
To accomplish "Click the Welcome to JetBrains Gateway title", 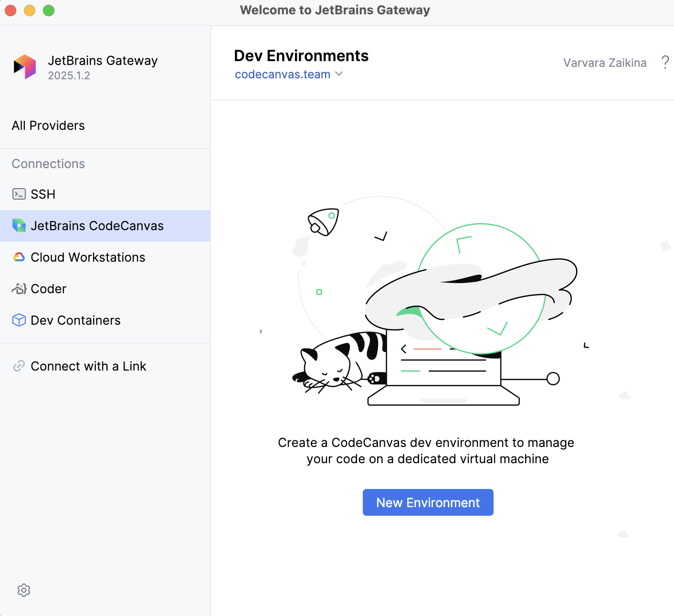I will pos(335,10).
